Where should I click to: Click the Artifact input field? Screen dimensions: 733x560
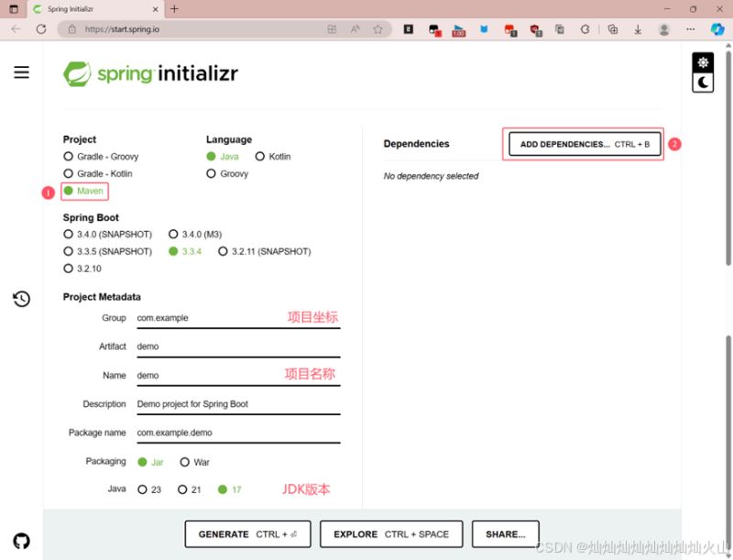tap(238, 346)
